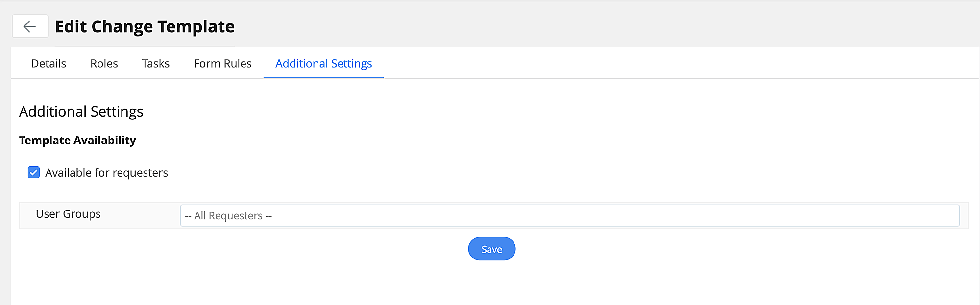Click the 'Edit Change Template' page title
This screenshot has width=980, height=305.
tap(145, 26)
